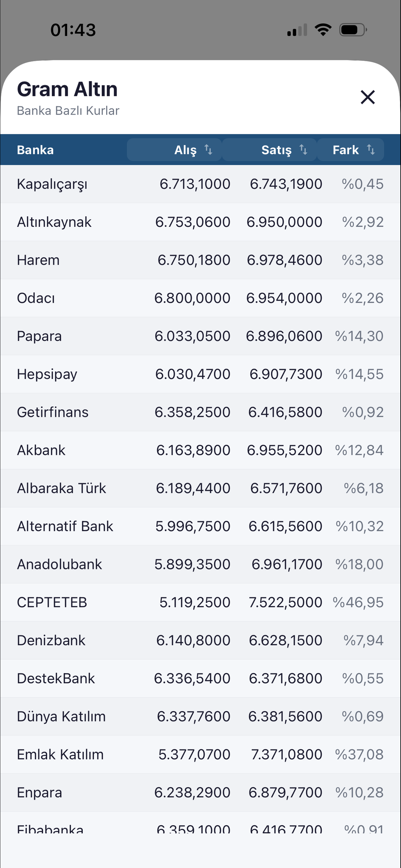The width and height of the screenshot is (401, 868).
Task: Select the Enpara row
Action: coord(200,793)
